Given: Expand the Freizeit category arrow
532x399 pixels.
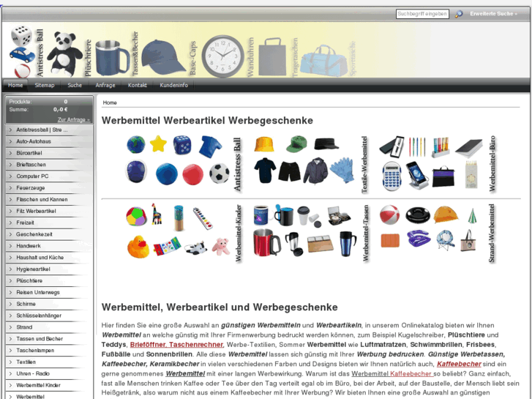Looking at the screenshot, I should pyautogui.click(x=10, y=223).
